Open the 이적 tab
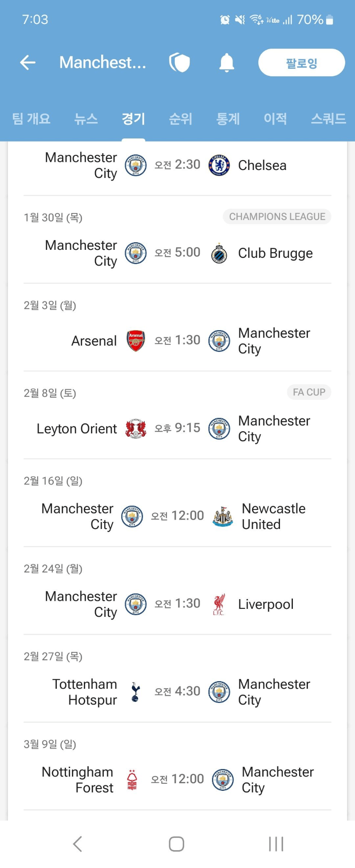355x868 pixels. coord(275,118)
